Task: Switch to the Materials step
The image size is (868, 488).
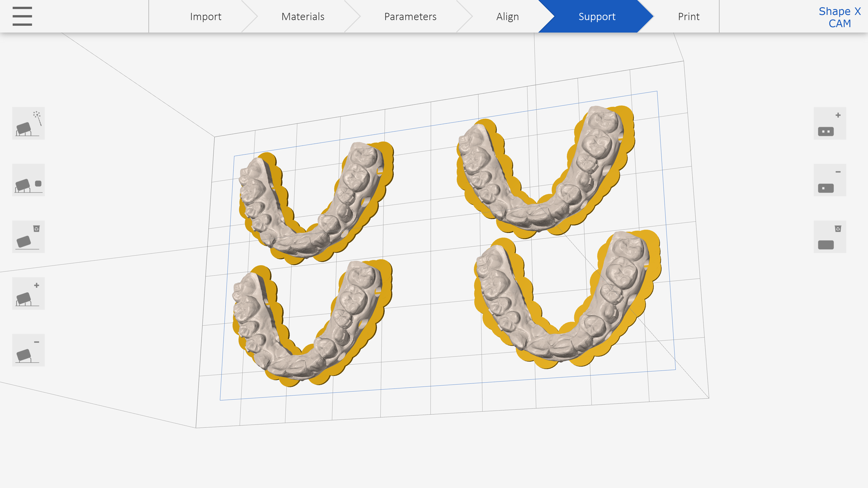Action: 302,17
